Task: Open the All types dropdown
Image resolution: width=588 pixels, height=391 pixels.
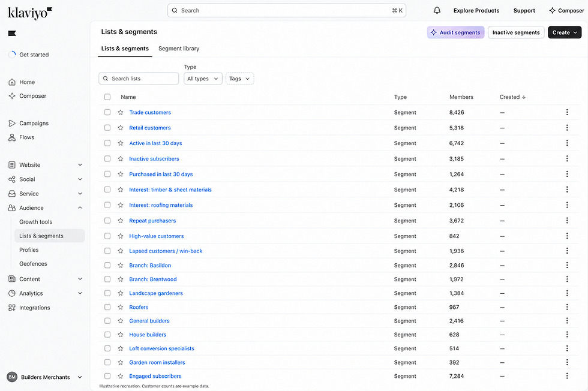Action: (203, 79)
